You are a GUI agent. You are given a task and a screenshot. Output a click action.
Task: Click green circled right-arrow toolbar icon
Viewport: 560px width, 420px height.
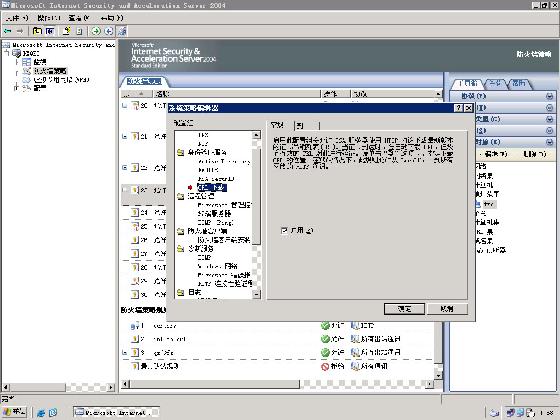pyautogui.click(x=96, y=31)
